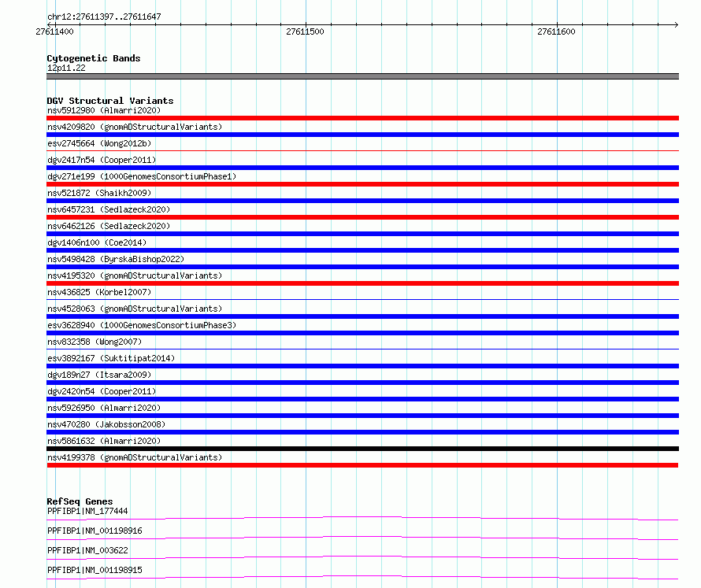This screenshot has width=701, height=588.
Task: Open variant nsv5912980 (Almarri2020) label
Action: point(104,110)
